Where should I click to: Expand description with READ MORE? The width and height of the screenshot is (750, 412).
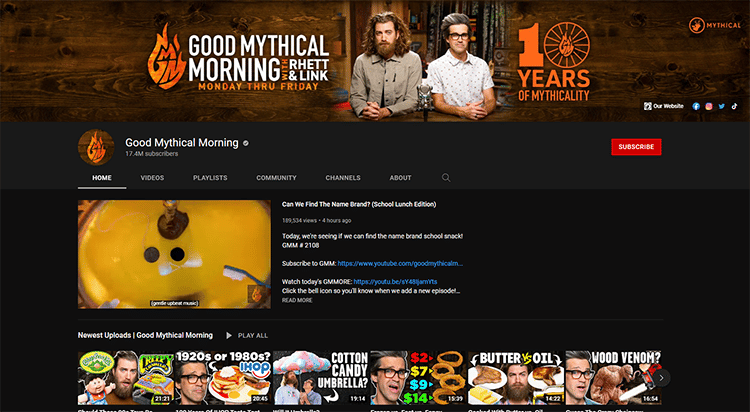(297, 300)
